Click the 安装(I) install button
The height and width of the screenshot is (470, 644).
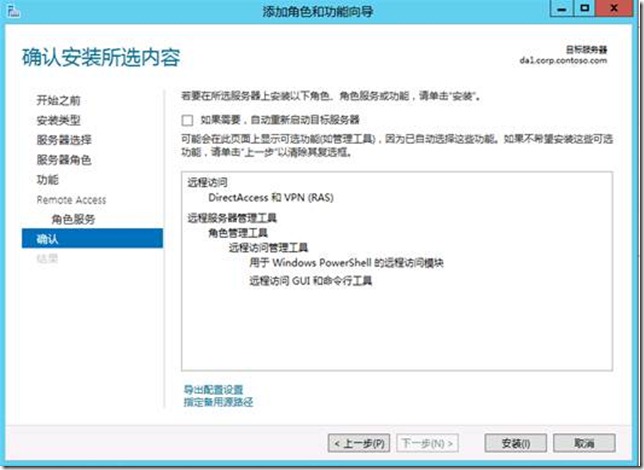point(515,443)
